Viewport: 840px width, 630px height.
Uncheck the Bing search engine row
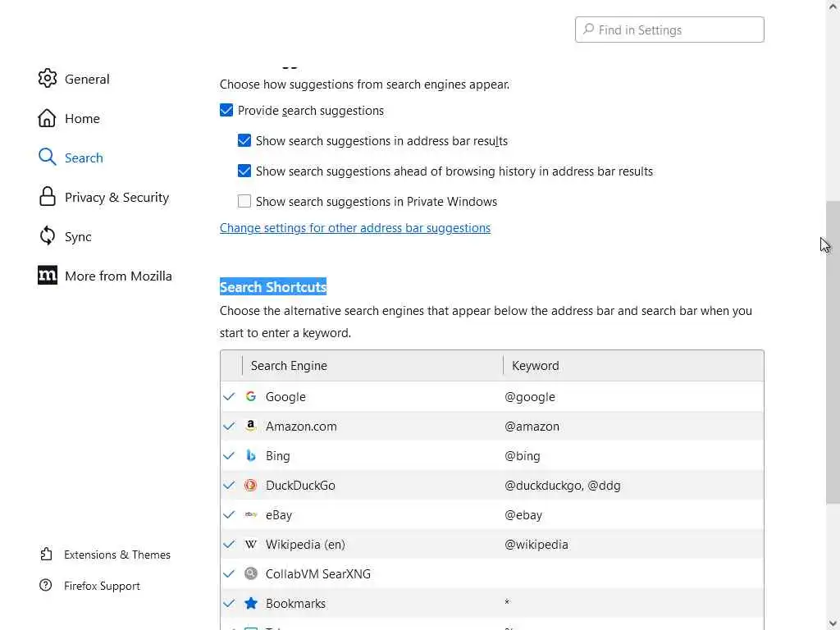pyautogui.click(x=229, y=455)
